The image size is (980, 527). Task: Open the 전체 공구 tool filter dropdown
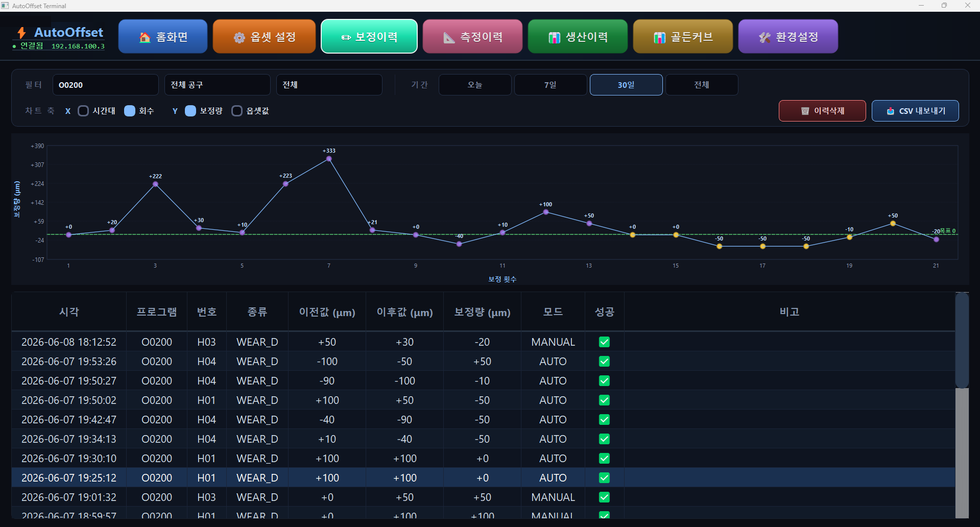[x=218, y=85]
